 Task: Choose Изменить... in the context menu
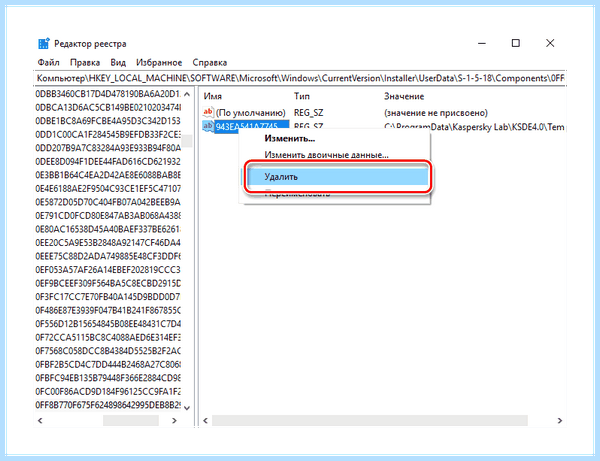coord(290,138)
